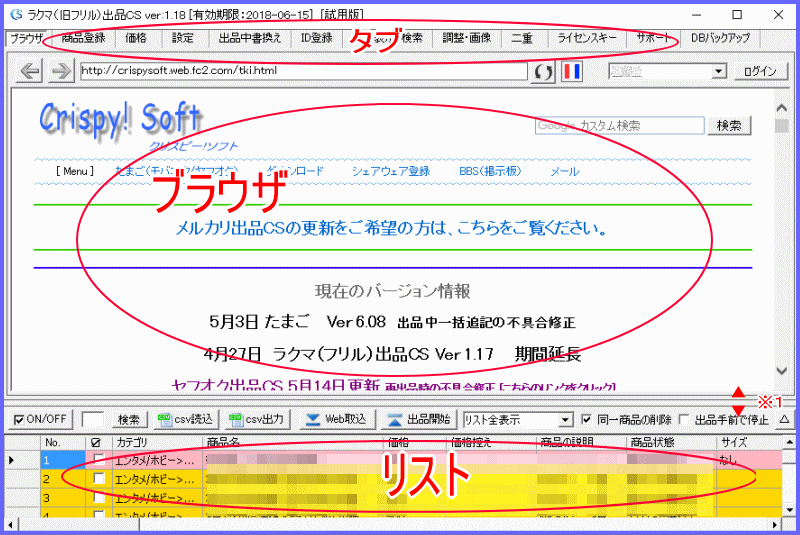Open the シェアウェア登録 link
Viewport: 800px width, 535px height.
[x=391, y=171]
